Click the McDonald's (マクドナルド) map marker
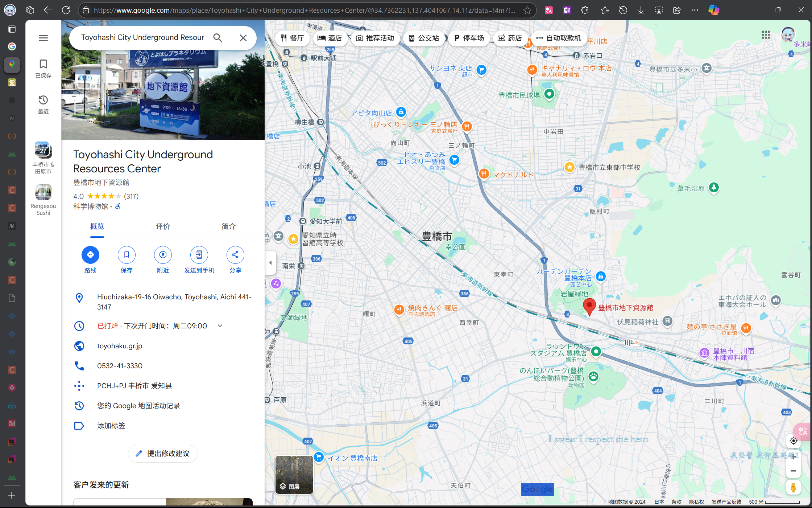Viewport: 812px width, 508px height. (484, 173)
